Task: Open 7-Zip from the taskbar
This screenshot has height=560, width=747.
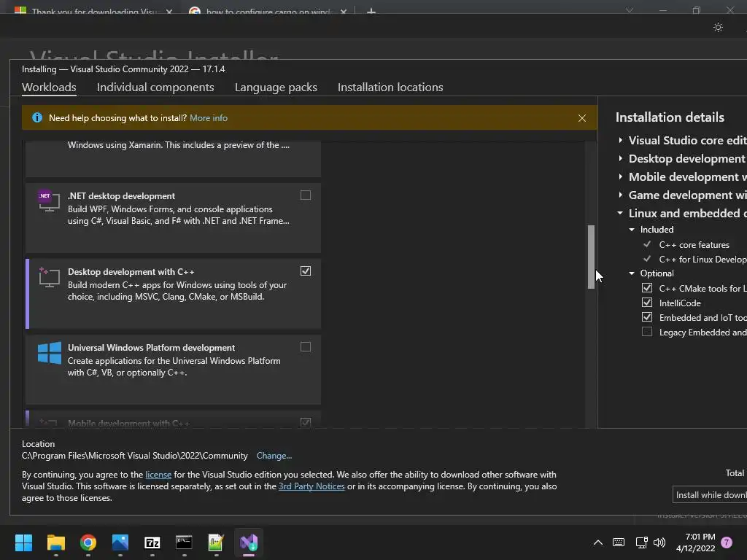Action: [x=152, y=542]
